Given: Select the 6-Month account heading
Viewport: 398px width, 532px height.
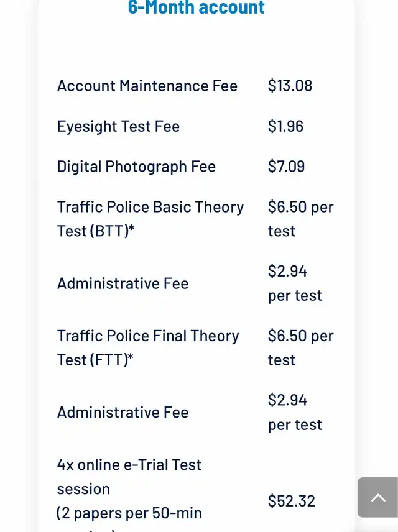Looking at the screenshot, I should pyautogui.click(x=196, y=7).
